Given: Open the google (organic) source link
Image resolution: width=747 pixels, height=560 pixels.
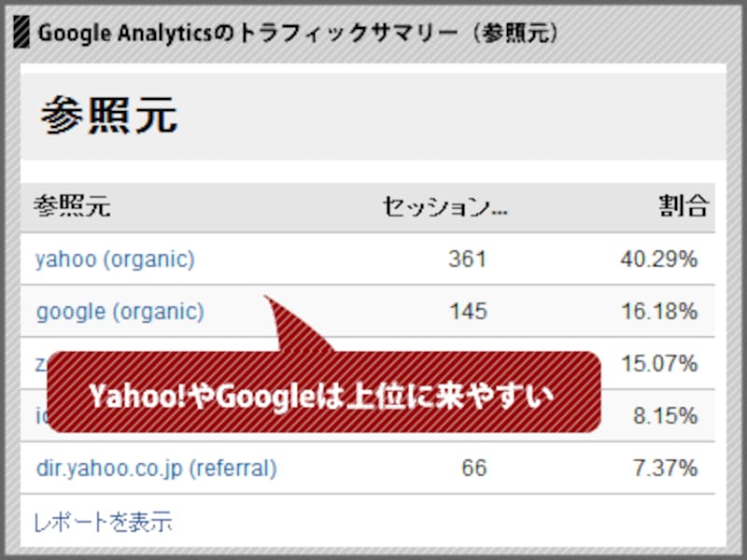Looking at the screenshot, I should [120, 311].
